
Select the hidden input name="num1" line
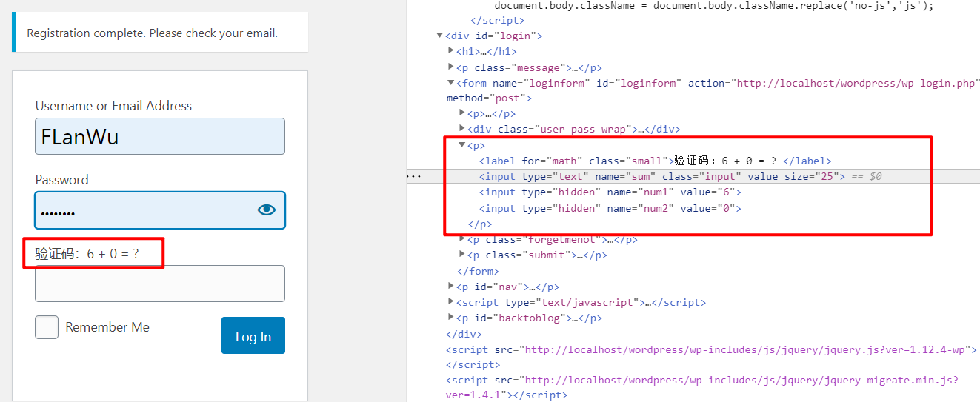(x=610, y=192)
